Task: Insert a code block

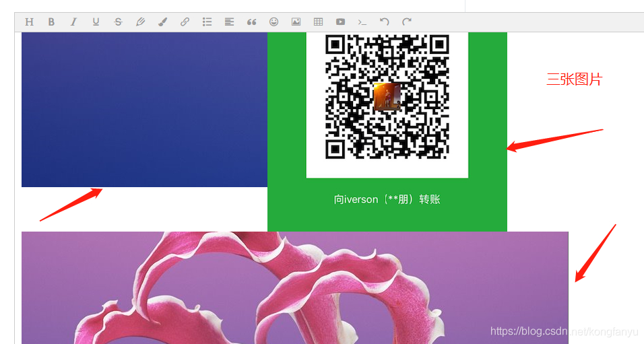Action: [x=362, y=22]
